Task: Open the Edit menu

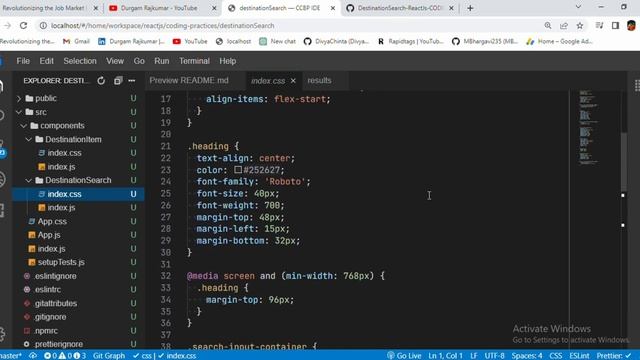Action: click(x=46, y=61)
